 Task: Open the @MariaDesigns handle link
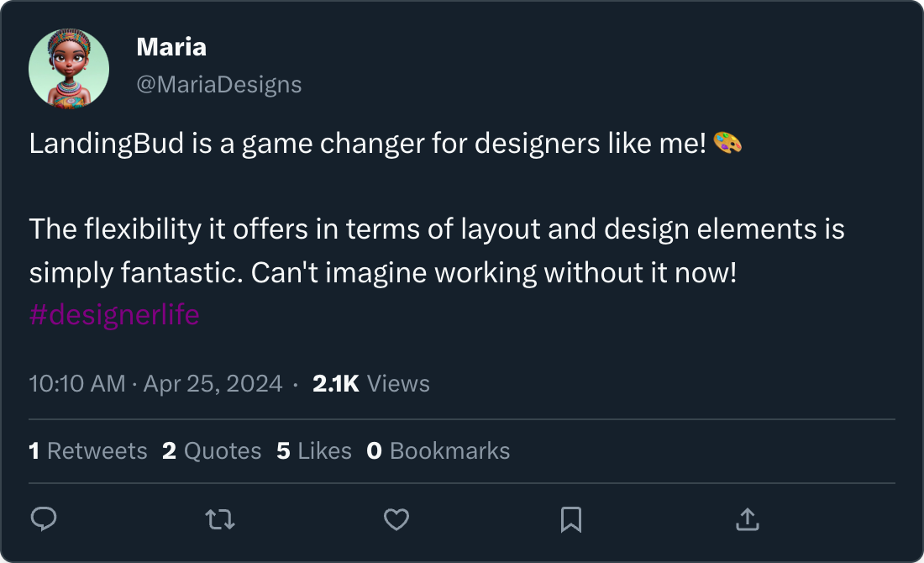[218, 85]
